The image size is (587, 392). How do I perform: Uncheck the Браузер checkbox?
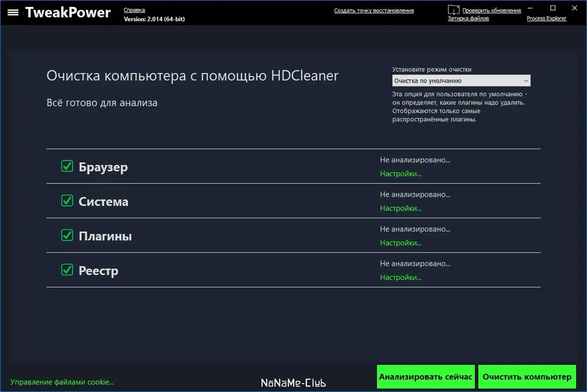[67, 166]
